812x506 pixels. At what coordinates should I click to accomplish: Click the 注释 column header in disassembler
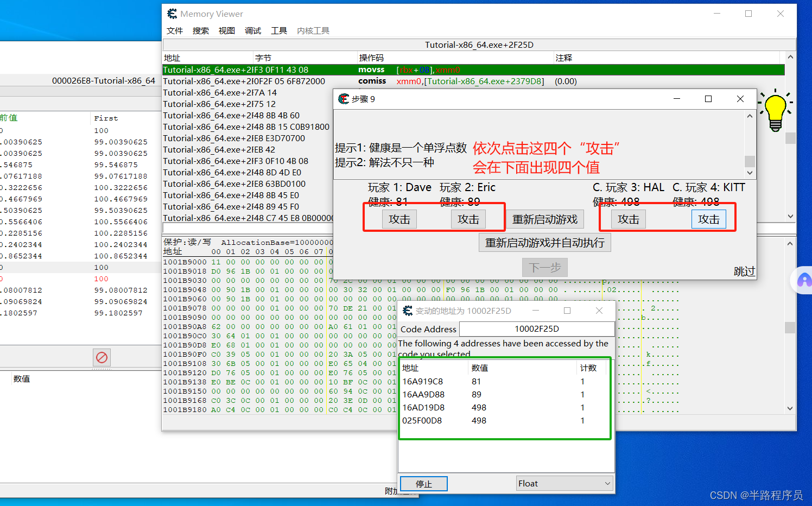click(667, 58)
